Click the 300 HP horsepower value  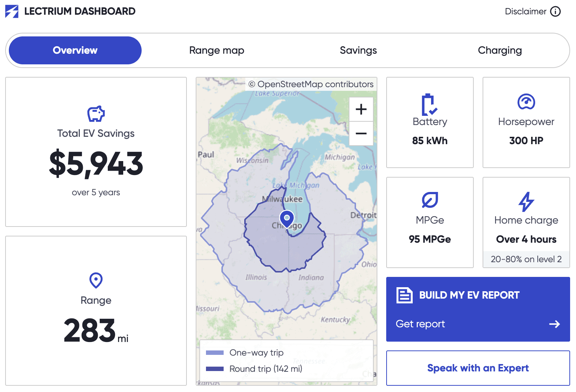tap(526, 140)
